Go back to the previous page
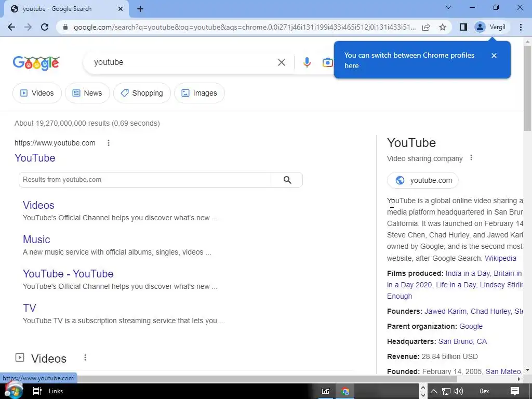 click(11, 27)
